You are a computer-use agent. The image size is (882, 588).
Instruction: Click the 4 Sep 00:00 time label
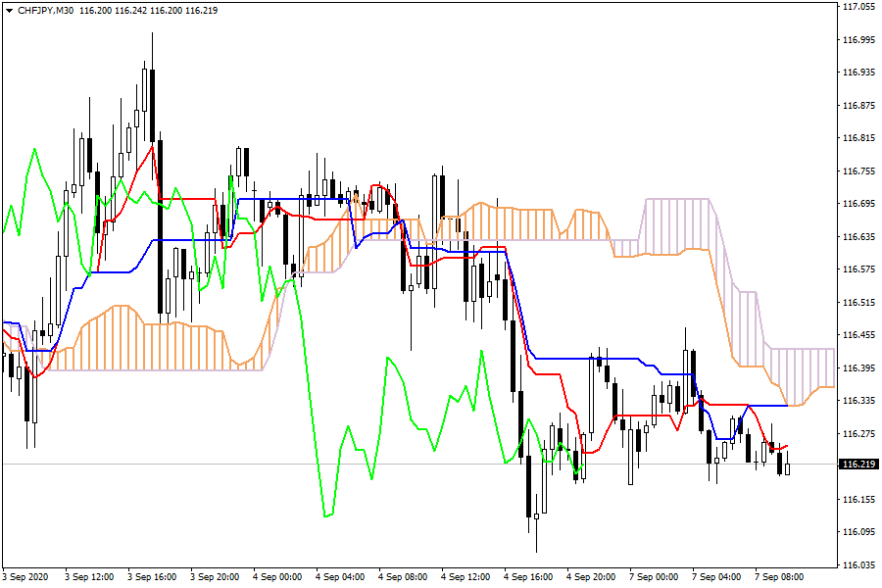(276, 576)
